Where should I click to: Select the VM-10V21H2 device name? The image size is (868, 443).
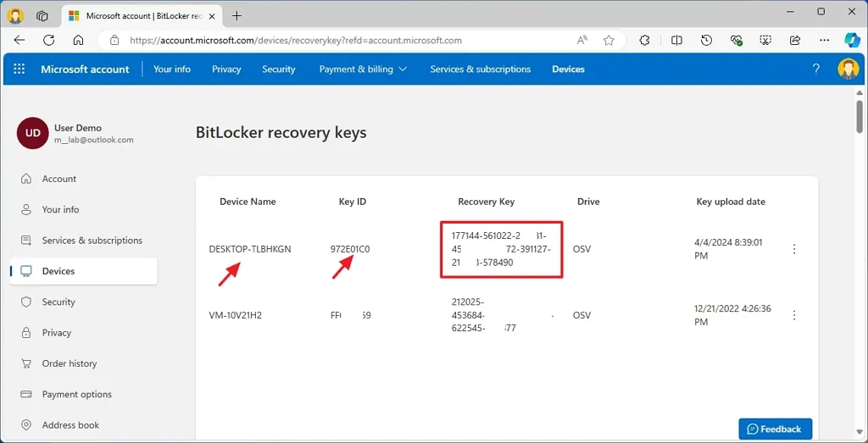coord(234,315)
